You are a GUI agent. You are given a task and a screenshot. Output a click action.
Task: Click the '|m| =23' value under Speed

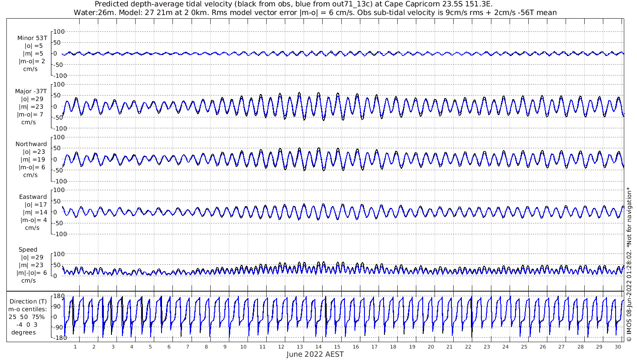(x=33, y=265)
